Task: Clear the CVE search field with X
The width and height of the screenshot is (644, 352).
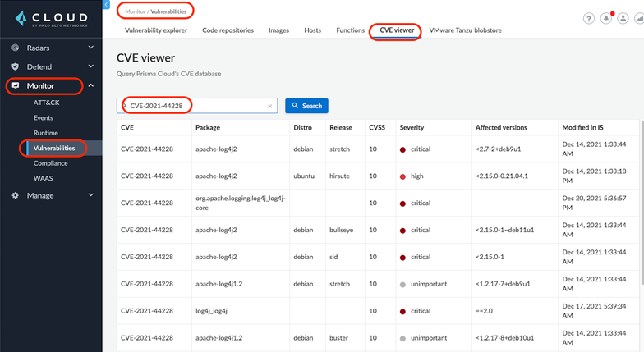Action: tap(270, 106)
